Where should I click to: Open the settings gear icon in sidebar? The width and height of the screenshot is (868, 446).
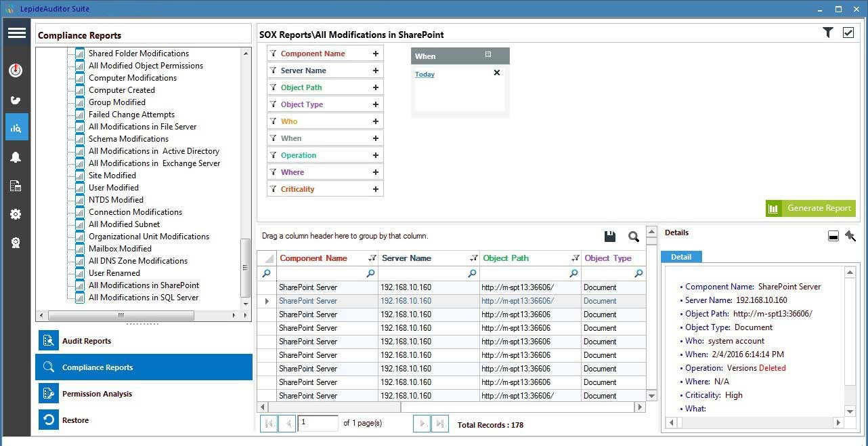[16, 214]
